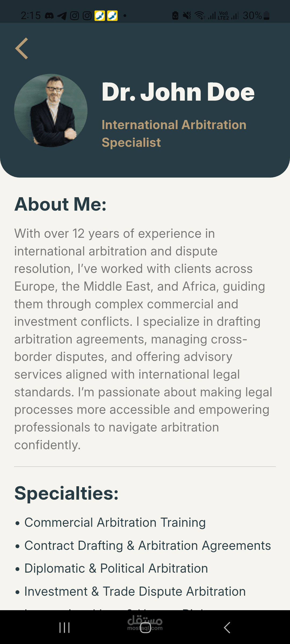This screenshot has height=644, width=290.
Task: Tap International Arbitration Specialist subtitle
Action: point(174,133)
